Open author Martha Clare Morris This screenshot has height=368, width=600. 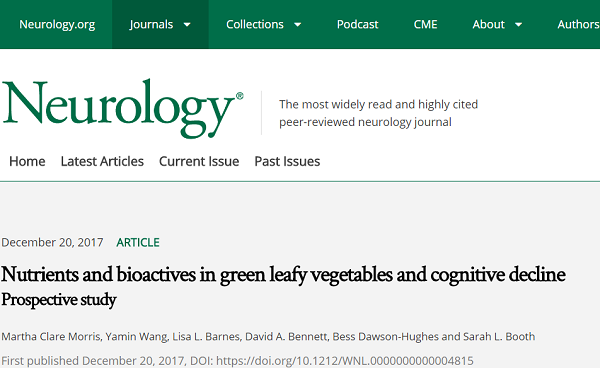[x=51, y=337]
